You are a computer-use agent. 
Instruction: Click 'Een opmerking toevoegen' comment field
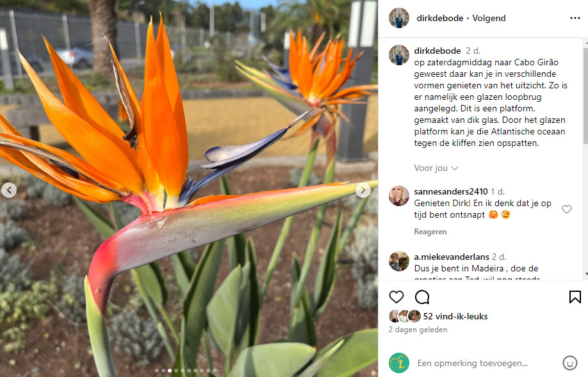point(472,363)
